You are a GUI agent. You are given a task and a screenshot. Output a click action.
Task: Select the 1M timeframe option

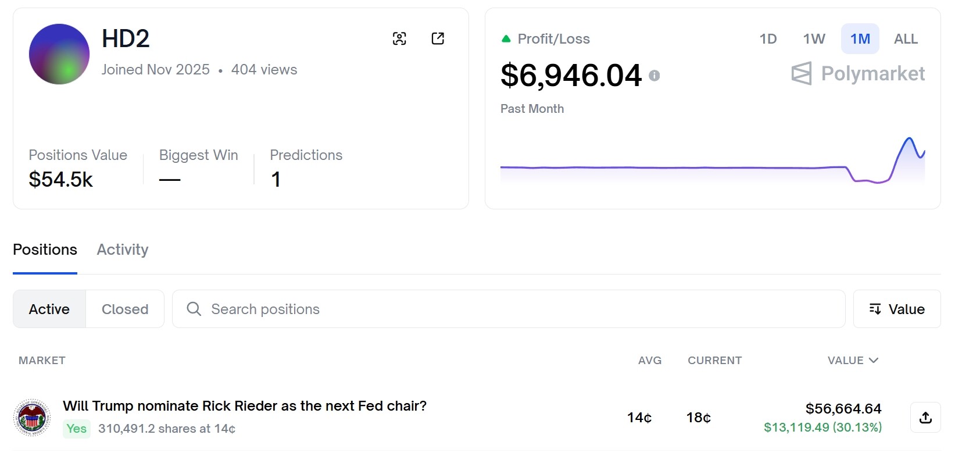[860, 39]
